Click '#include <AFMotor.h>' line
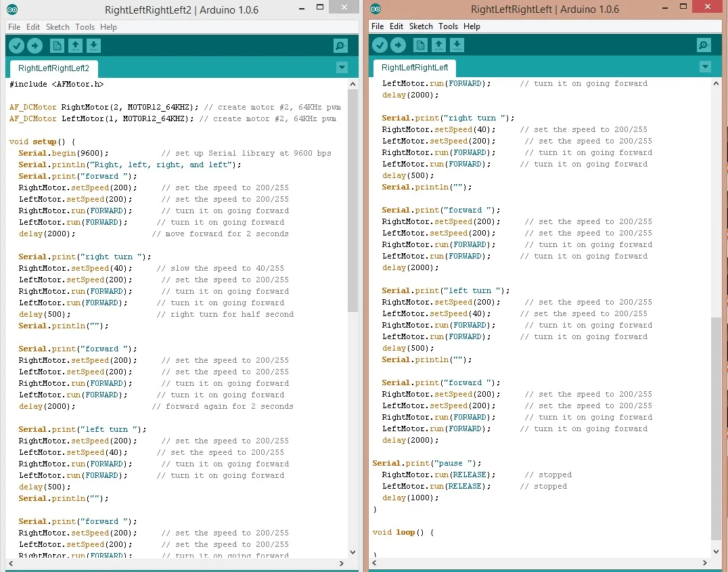728x572 pixels. click(57, 84)
